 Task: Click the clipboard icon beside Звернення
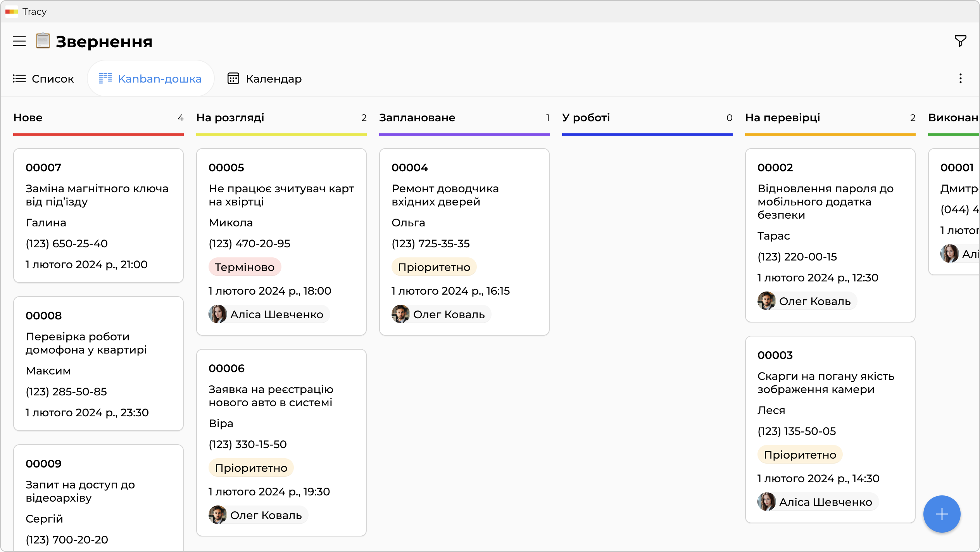click(43, 41)
